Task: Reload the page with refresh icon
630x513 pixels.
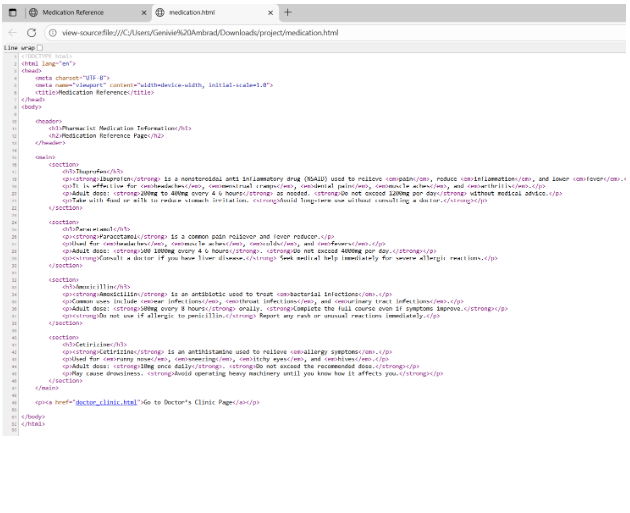Action: point(32,33)
